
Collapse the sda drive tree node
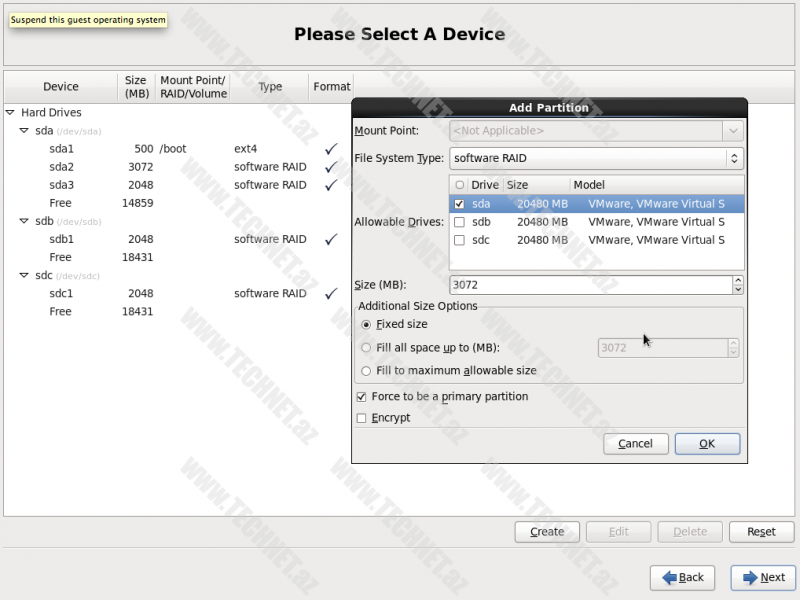24,131
